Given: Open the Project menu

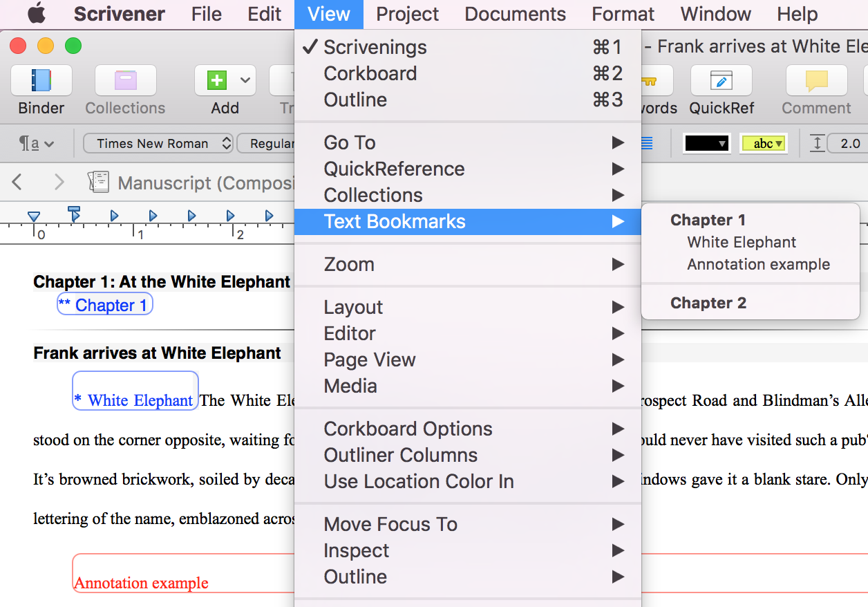Looking at the screenshot, I should [408, 14].
